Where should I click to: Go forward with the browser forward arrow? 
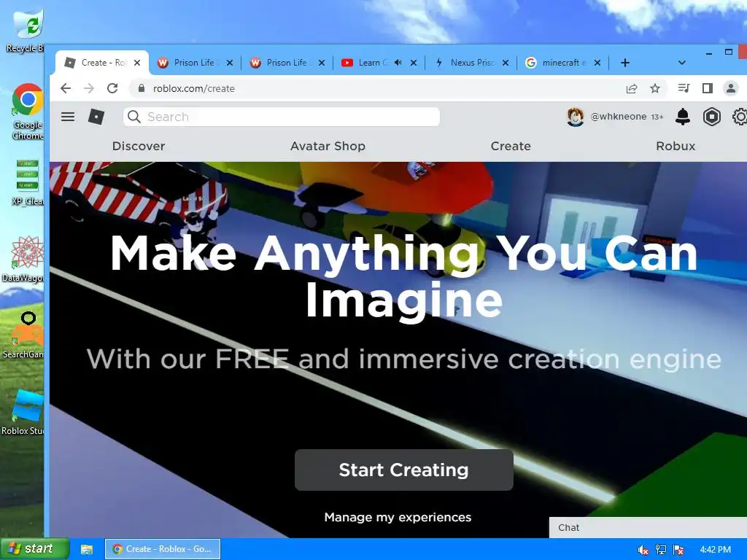click(x=88, y=88)
